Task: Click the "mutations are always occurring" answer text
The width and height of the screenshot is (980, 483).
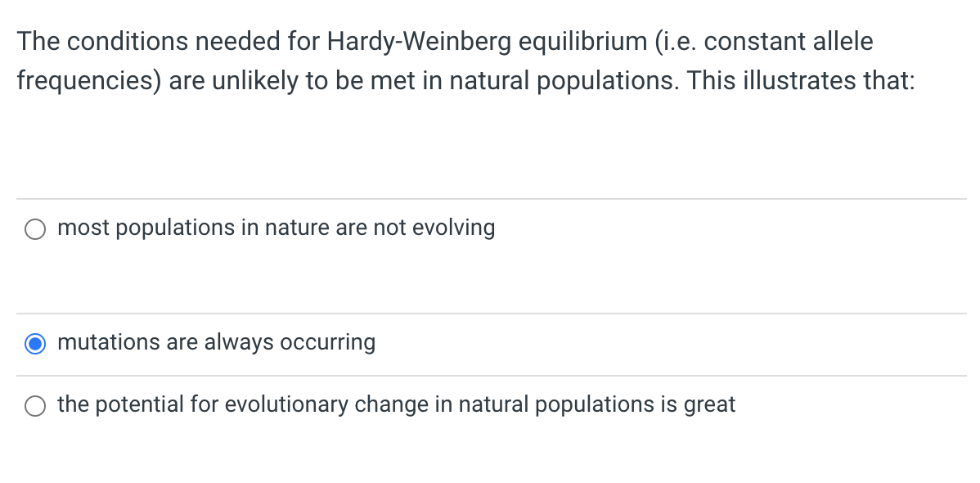Action: [216, 343]
